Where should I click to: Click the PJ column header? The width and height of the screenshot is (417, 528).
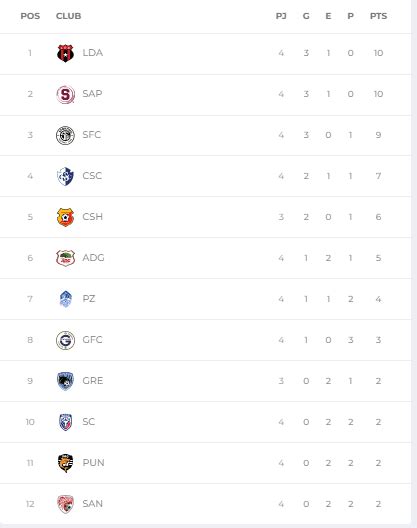pos(281,16)
